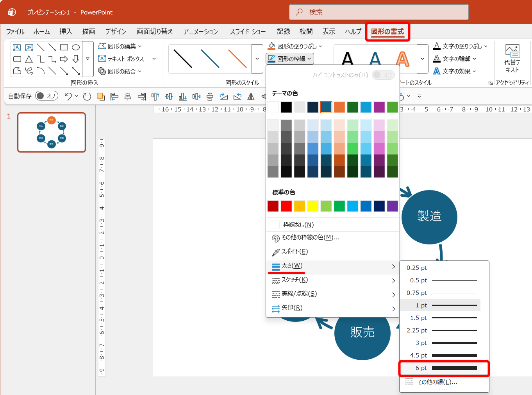Toggle the ハイ コントラストのみ switch
Image resolution: width=532 pixels, height=395 pixels.
coord(383,75)
